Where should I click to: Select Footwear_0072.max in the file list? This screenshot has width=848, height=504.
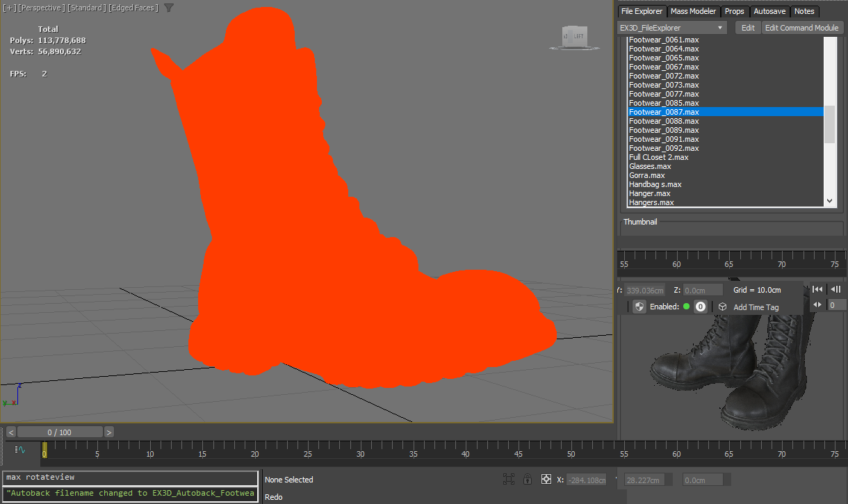pos(725,76)
